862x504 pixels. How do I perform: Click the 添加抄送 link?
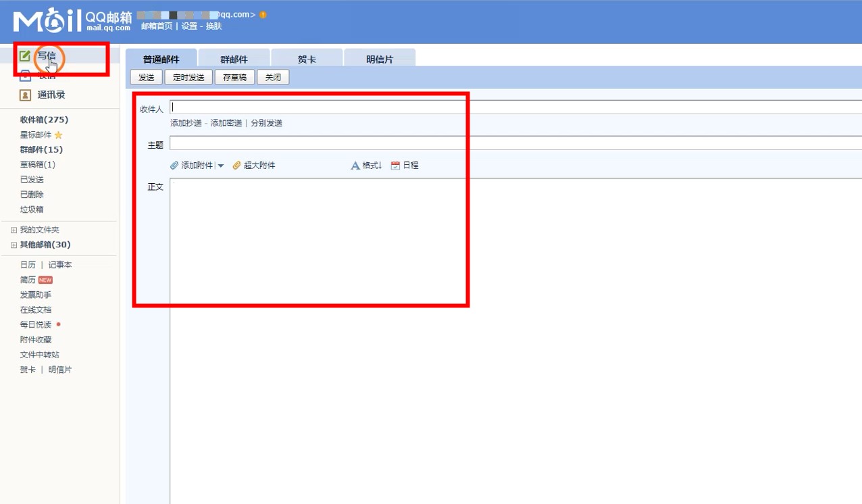(186, 123)
